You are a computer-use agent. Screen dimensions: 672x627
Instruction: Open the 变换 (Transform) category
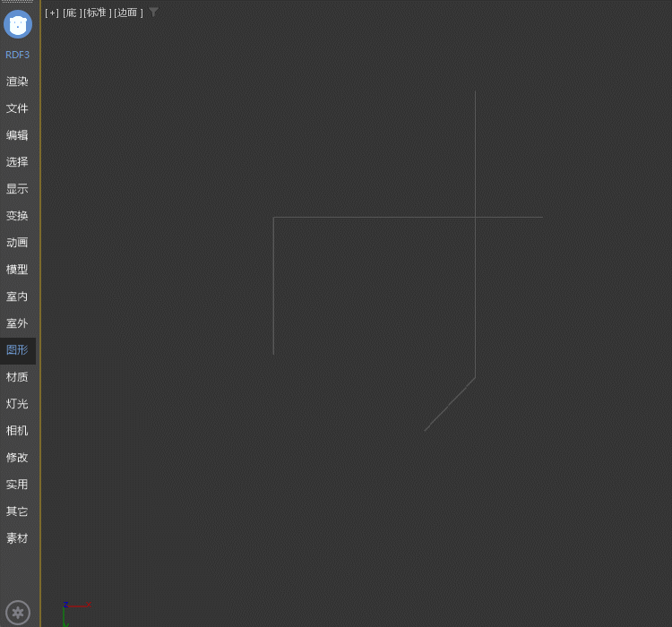click(x=18, y=216)
